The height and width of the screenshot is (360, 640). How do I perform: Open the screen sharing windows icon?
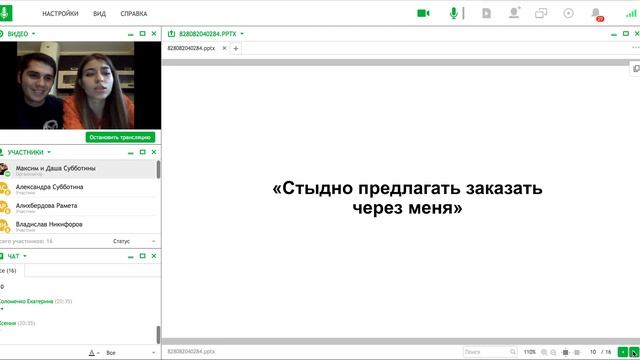click(x=541, y=13)
